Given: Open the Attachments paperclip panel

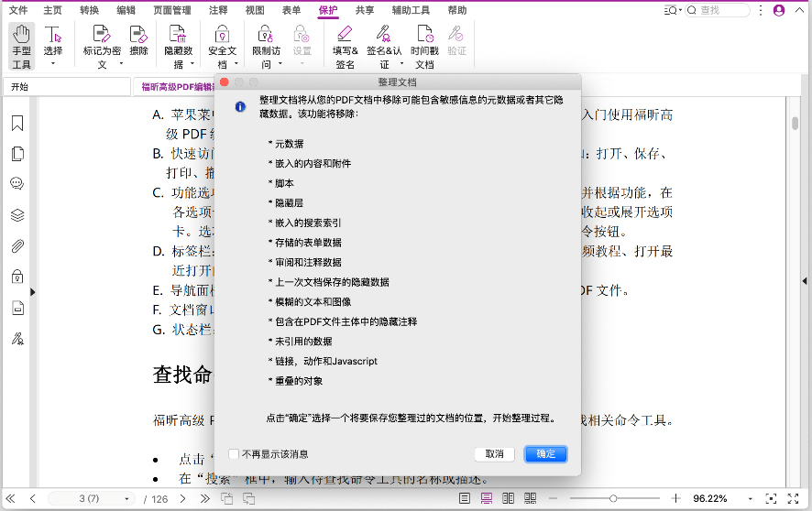Looking at the screenshot, I should (17, 246).
